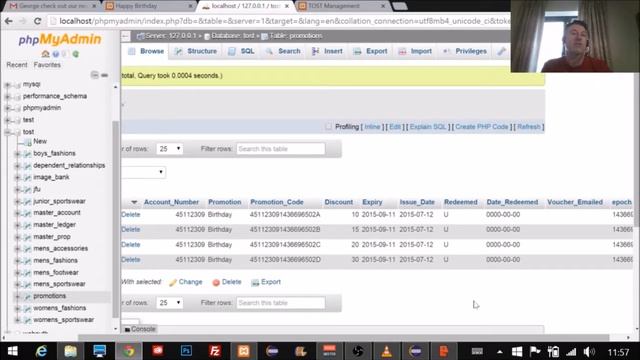Click the Explain SQL link

428,127
